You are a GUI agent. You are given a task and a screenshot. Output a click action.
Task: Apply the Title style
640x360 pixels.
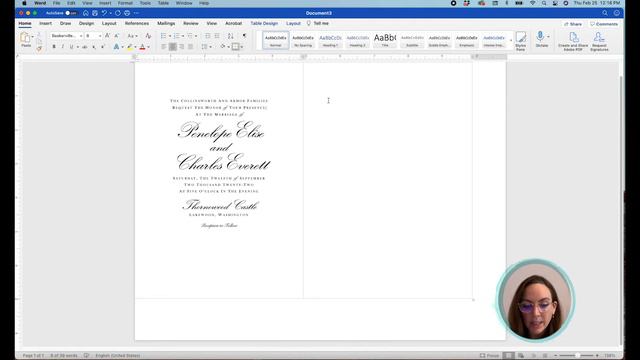pos(384,40)
